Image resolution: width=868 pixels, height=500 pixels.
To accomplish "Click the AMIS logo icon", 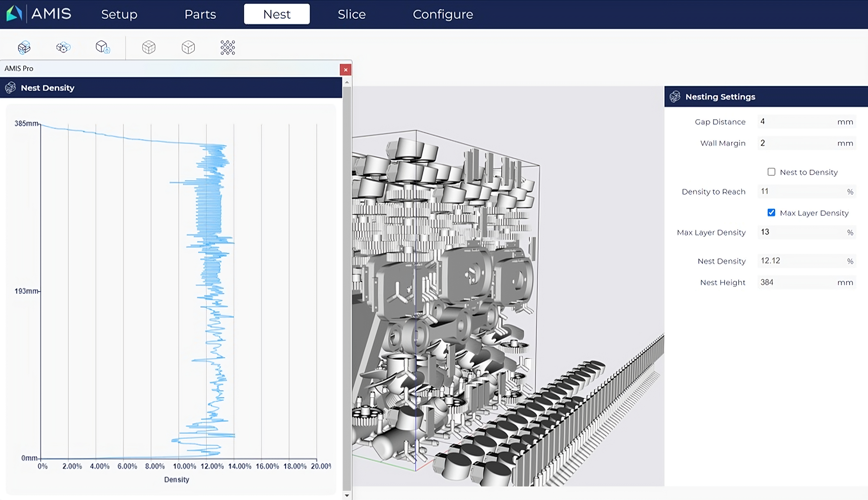I will (x=14, y=14).
